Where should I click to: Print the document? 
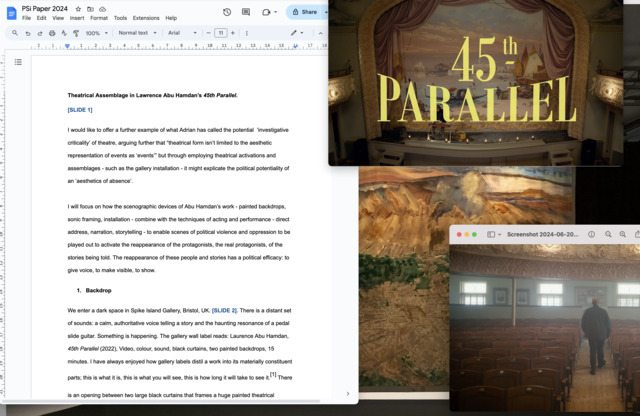pos(52,33)
